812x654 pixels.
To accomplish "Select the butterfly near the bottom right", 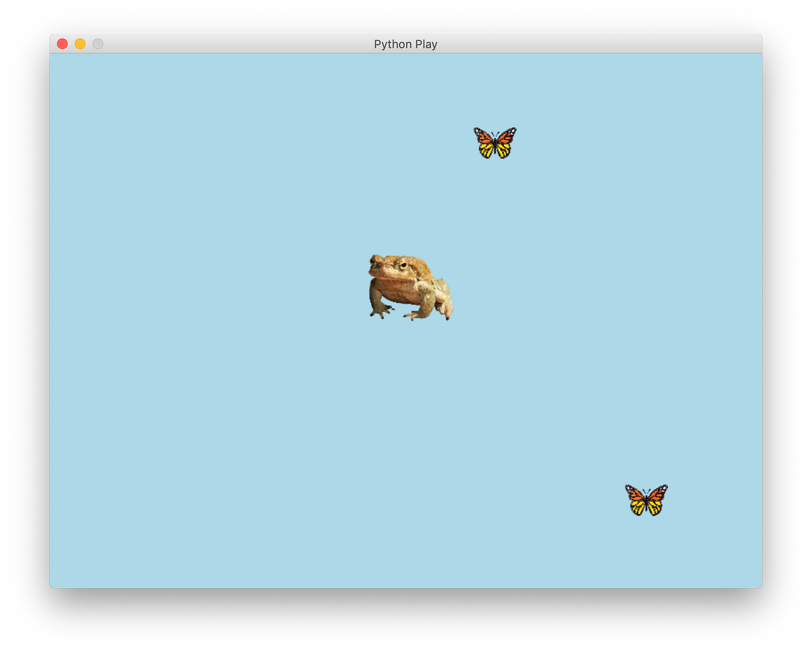I will [646, 500].
